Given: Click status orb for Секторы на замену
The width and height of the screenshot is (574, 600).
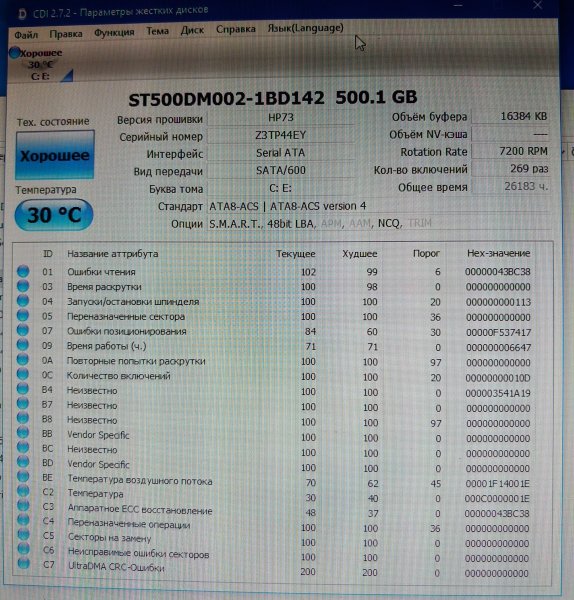Looking at the screenshot, I should [23, 535].
